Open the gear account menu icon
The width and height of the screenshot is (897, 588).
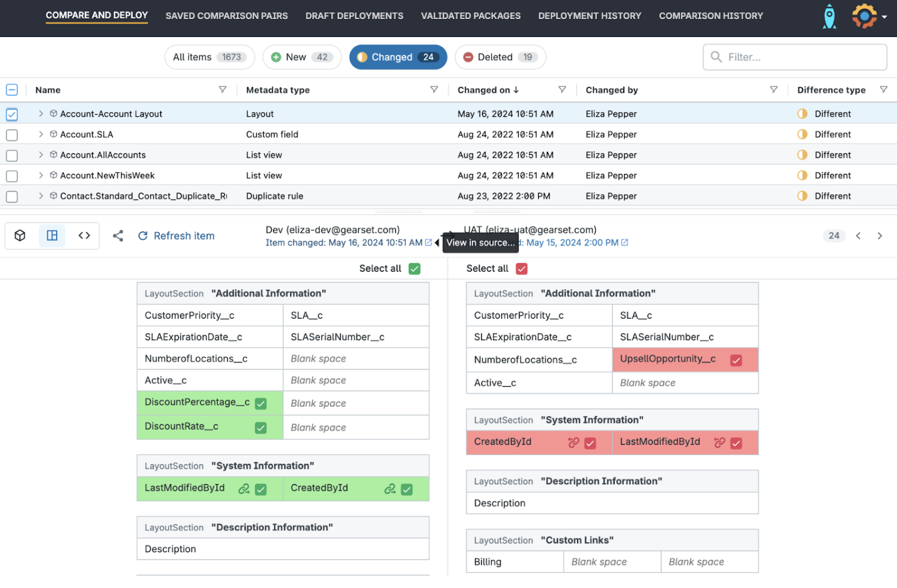click(x=865, y=16)
